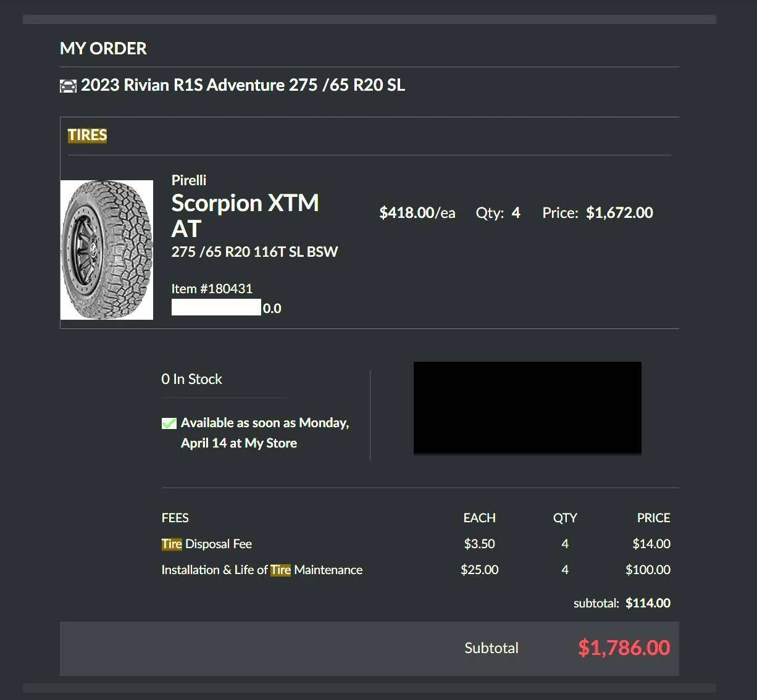This screenshot has height=700, width=757.
Task: Click the tire quantity value 4
Action: pos(516,213)
